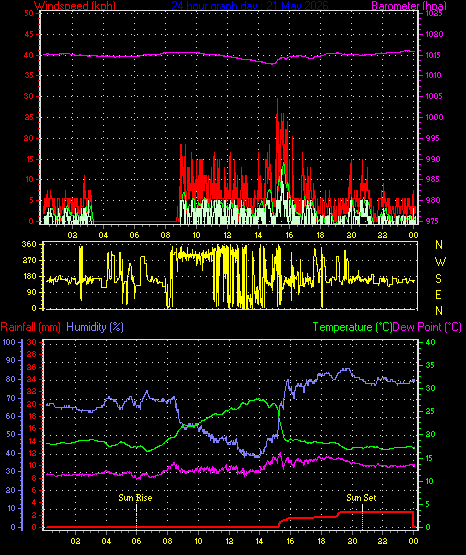The width and height of the screenshot is (466, 555).
Task: Click the 45 windspeed axis value
Action: pyautogui.click(x=29, y=34)
